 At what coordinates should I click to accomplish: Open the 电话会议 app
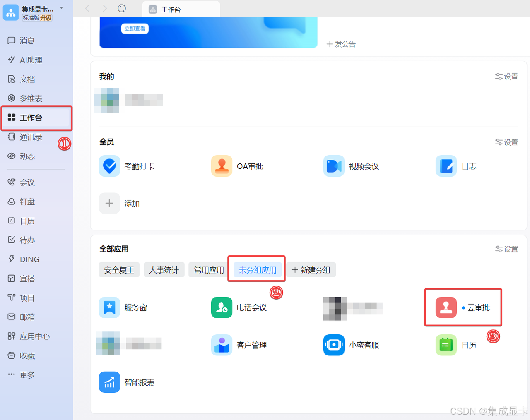[239, 307]
